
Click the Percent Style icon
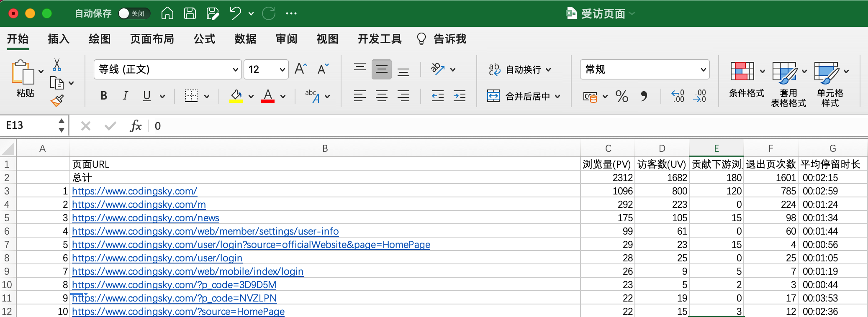622,96
